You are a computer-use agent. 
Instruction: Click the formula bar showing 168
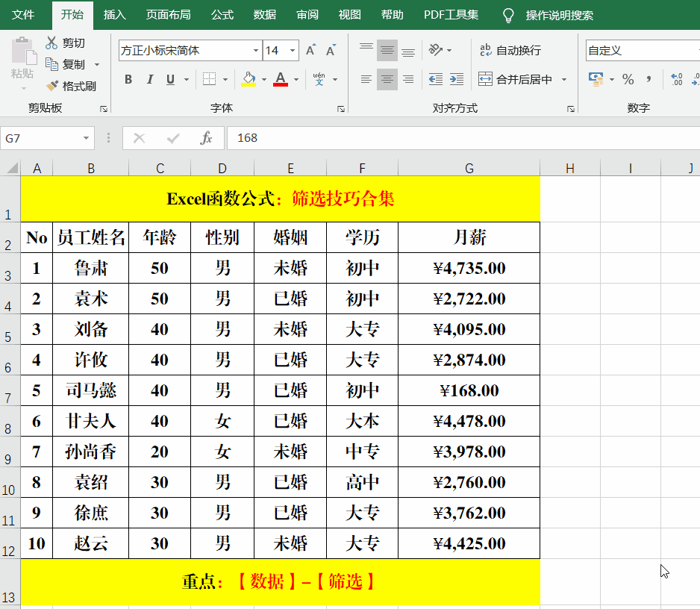click(463, 138)
